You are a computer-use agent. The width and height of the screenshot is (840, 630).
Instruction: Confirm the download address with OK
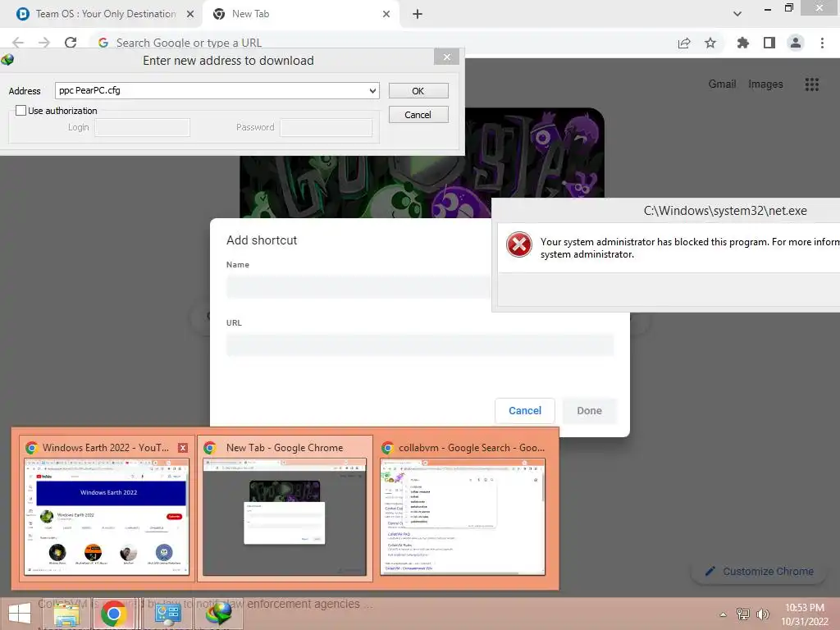click(418, 91)
